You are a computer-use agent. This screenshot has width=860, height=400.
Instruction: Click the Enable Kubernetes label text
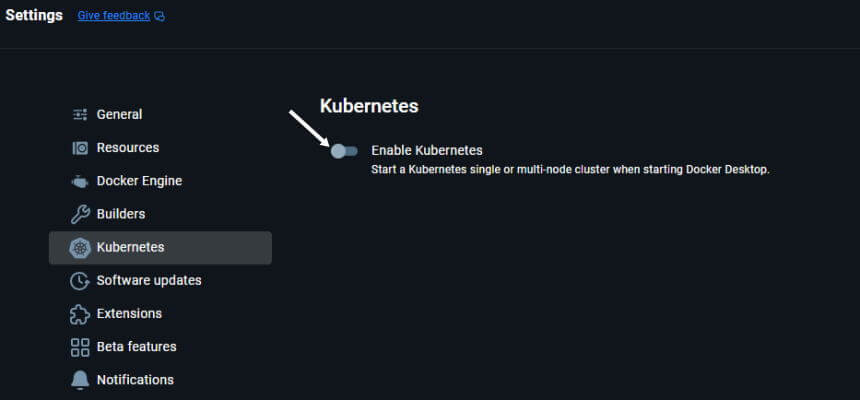point(427,150)
